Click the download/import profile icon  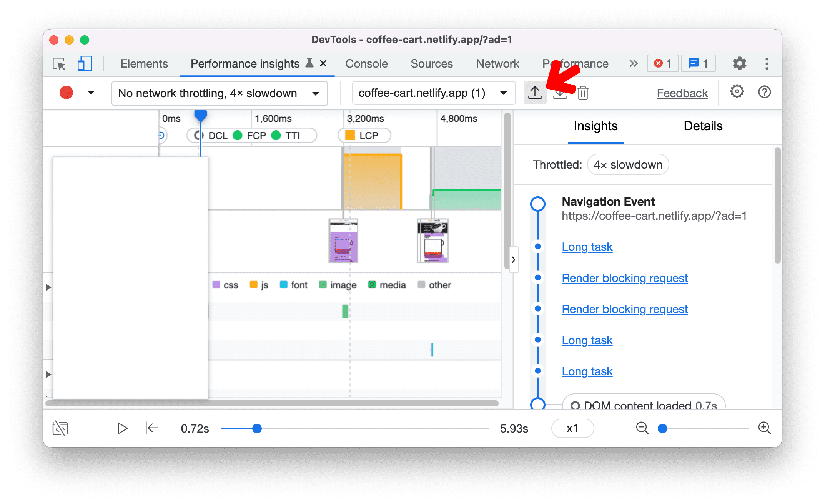click(559, 93)
